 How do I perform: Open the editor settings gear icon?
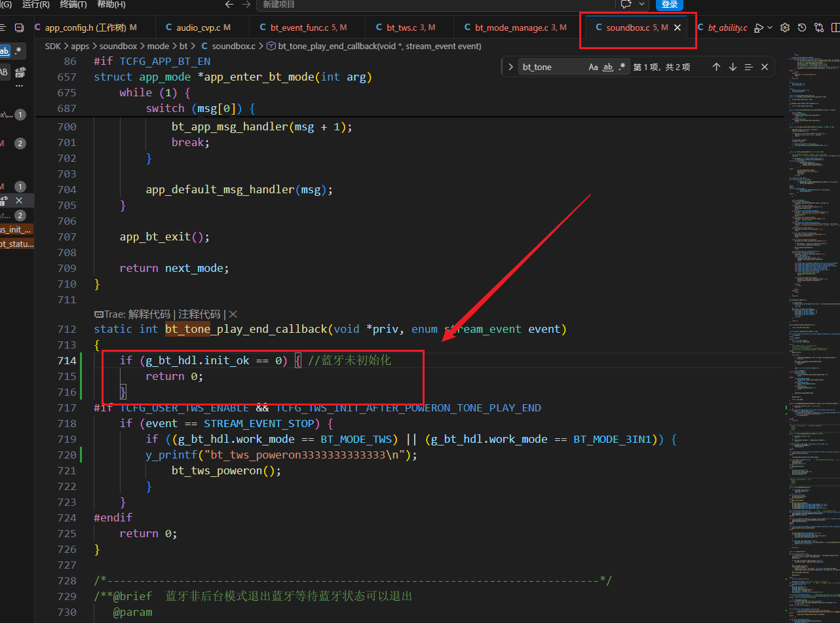pos(785,28)
